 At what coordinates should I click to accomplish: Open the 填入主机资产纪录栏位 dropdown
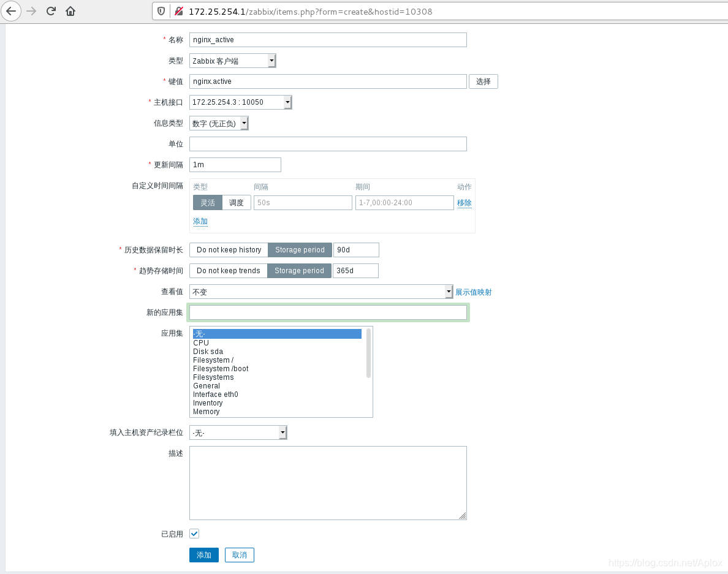(238, 432)
